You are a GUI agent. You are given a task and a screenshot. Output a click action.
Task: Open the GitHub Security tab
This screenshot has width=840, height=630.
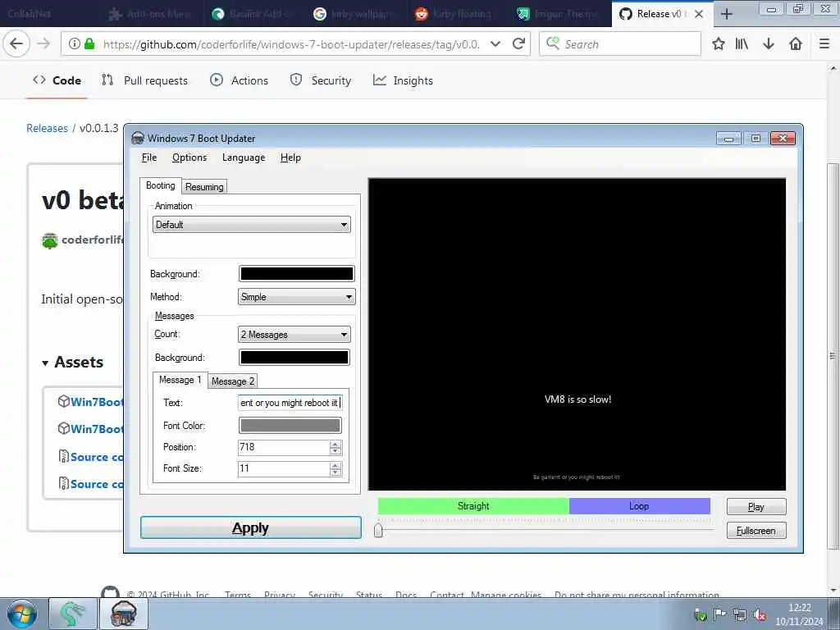tap(321, 80)
